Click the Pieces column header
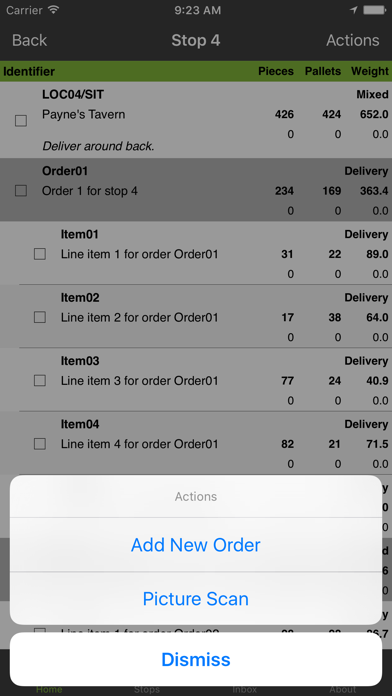Viewport: 392px width, 696px height. pyautogui.click(x=276, y=71)
